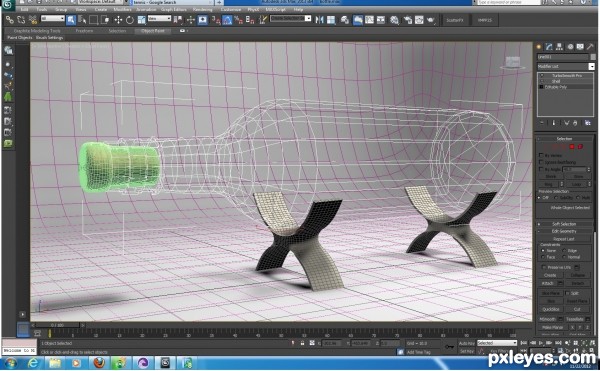Open the Rendering menu
The image size is (600, 371).
pyautogui.click(x=202, y=10)
